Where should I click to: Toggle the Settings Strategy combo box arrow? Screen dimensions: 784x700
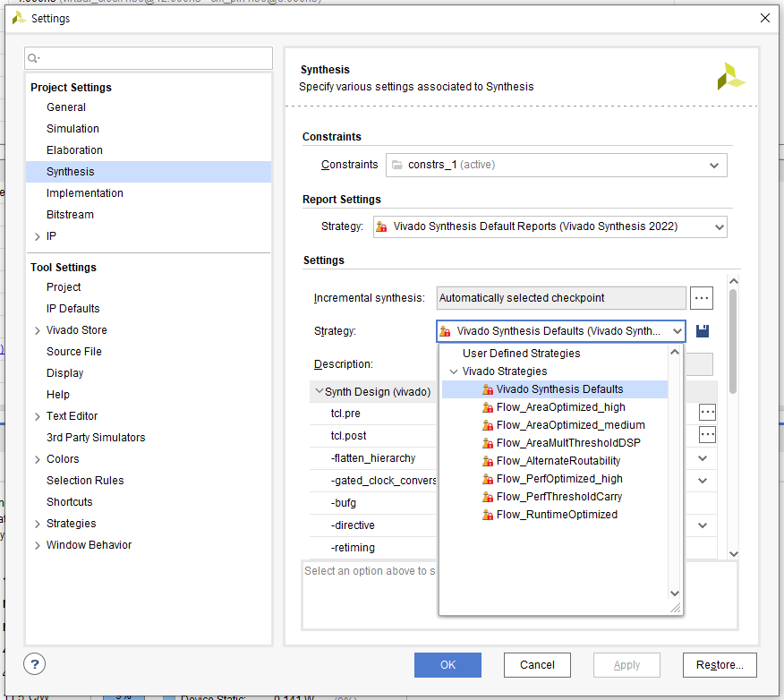pyautogui.click(x=677, y=331)
